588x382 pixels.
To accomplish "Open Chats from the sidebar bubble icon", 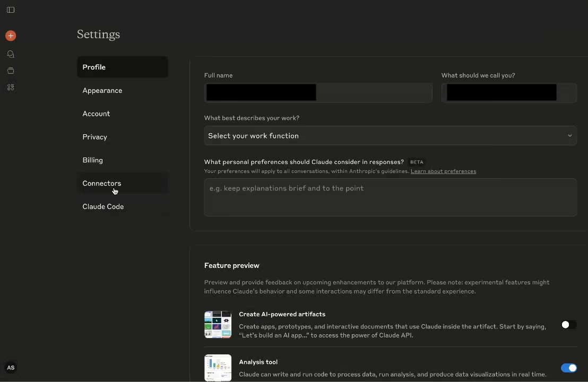I will (11, 54).
